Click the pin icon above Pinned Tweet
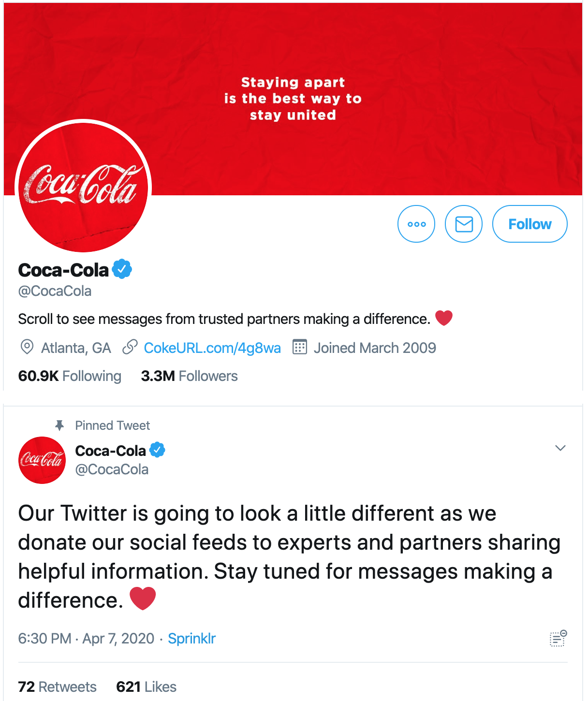Viewport: 588px width, 701px height. point(59,425)
